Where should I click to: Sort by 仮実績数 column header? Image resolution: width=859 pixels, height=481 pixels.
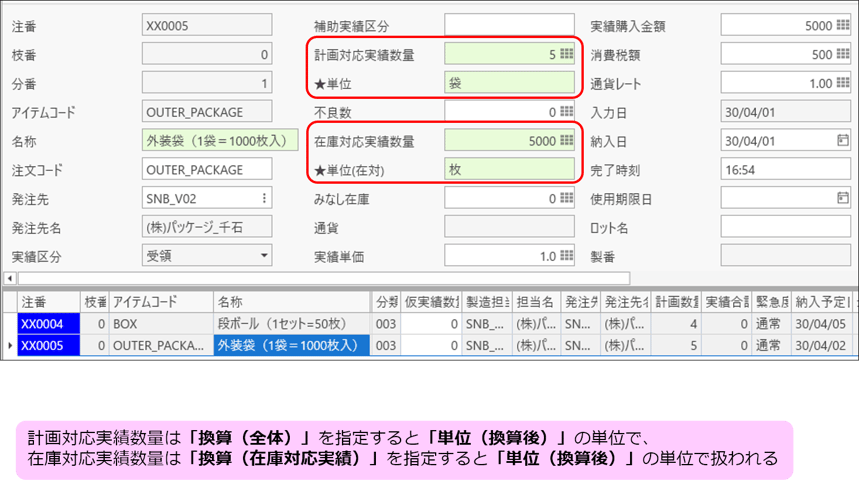(x=432, y=302)
